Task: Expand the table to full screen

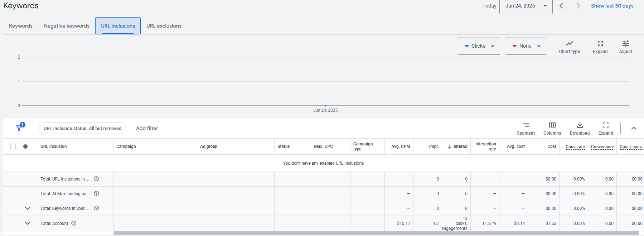Action: 606,128
